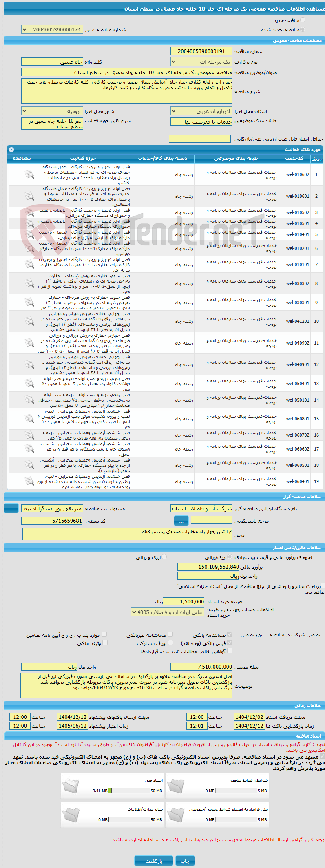
Task: Toggle موارد بند پ، ج و خ checkbox
Action: [104, 634]
